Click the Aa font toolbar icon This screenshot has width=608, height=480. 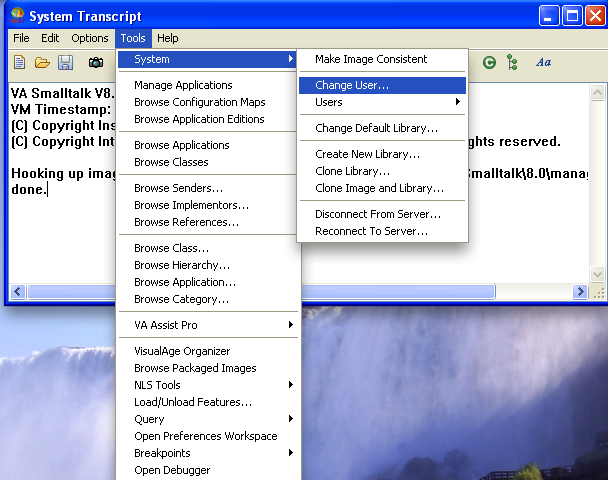[x=543, y=62]
